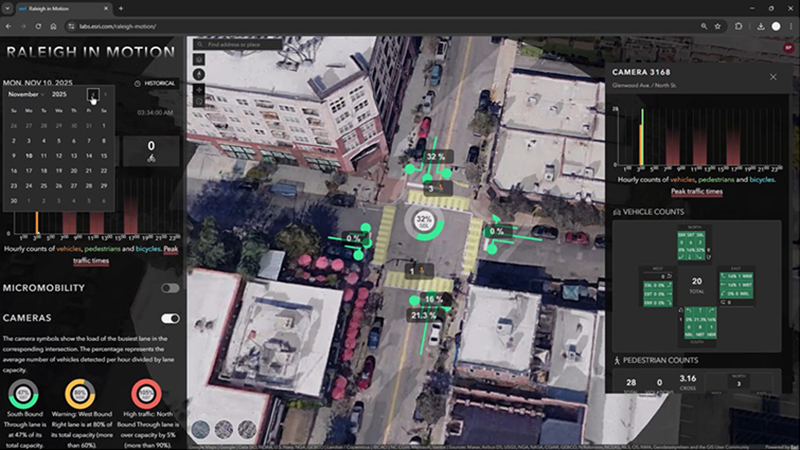Select day 30 in the calendar
Screen dimensions: 800x450
coord(14,201)
